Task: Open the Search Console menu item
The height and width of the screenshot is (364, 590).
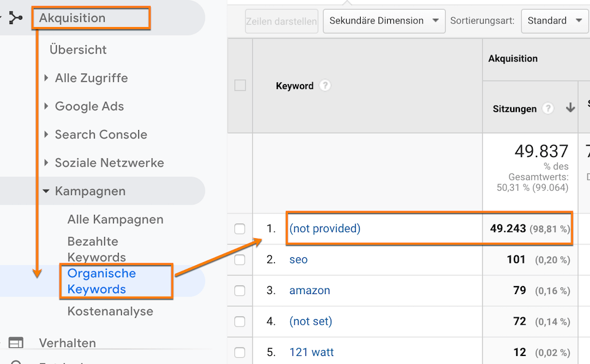Action: click(101, 134)
